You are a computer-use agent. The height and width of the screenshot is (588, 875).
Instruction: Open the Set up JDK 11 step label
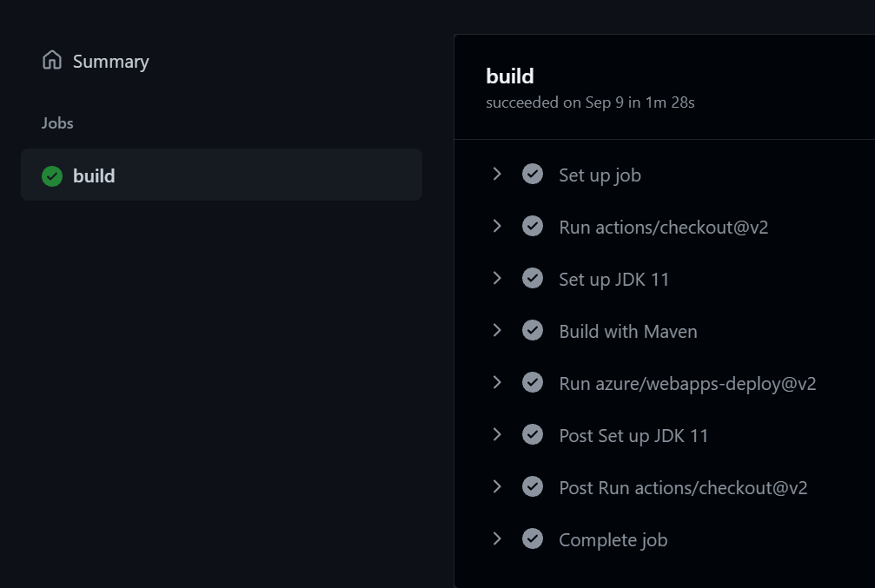(613, 279)
